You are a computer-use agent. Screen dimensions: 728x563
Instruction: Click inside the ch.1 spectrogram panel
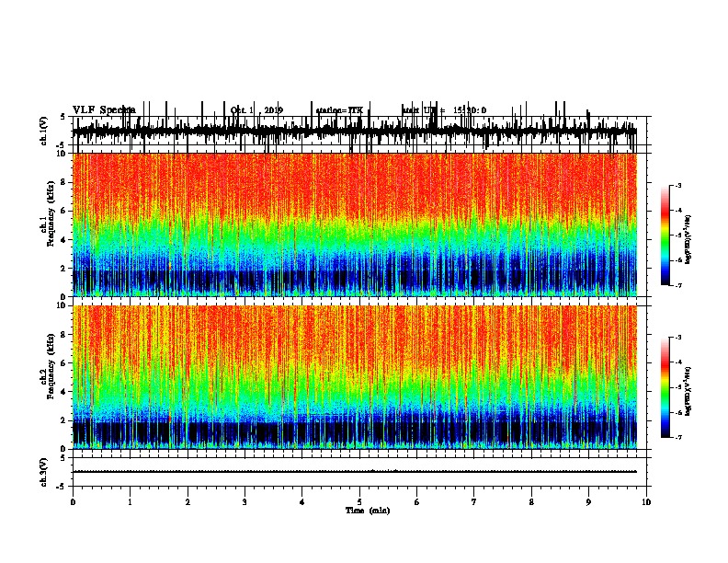click(355, 224)
